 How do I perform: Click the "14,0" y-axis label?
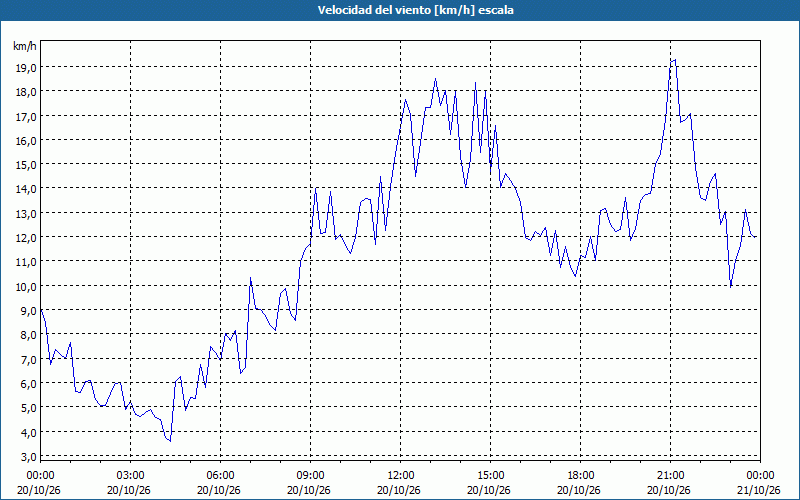[25, 189]
